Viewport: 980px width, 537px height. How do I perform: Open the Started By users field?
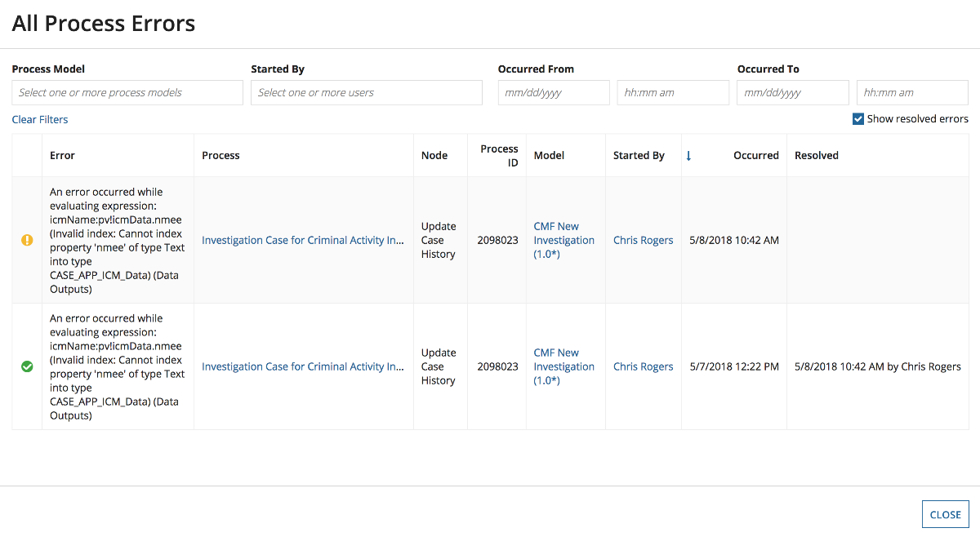[367, 92]
